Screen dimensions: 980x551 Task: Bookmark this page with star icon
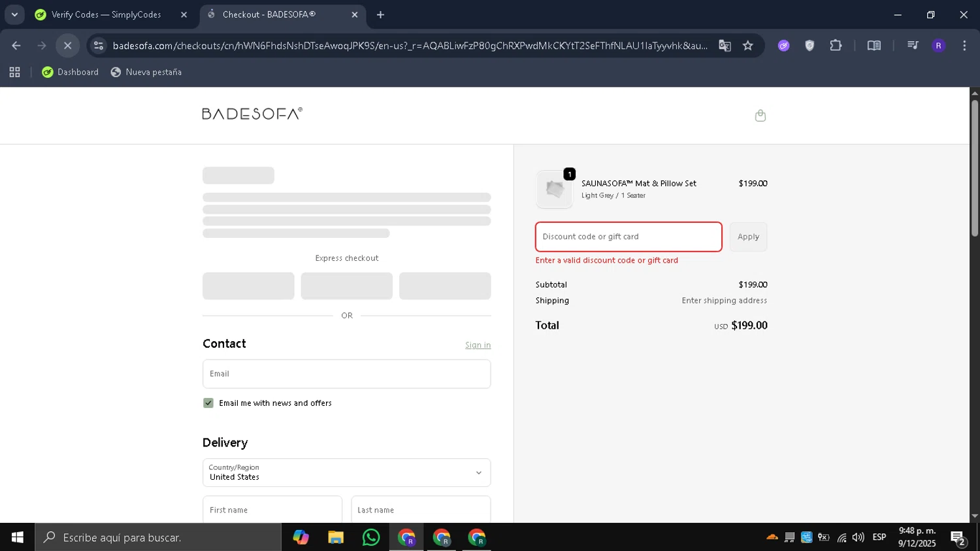pyautogui.click(x=748, y=45)
